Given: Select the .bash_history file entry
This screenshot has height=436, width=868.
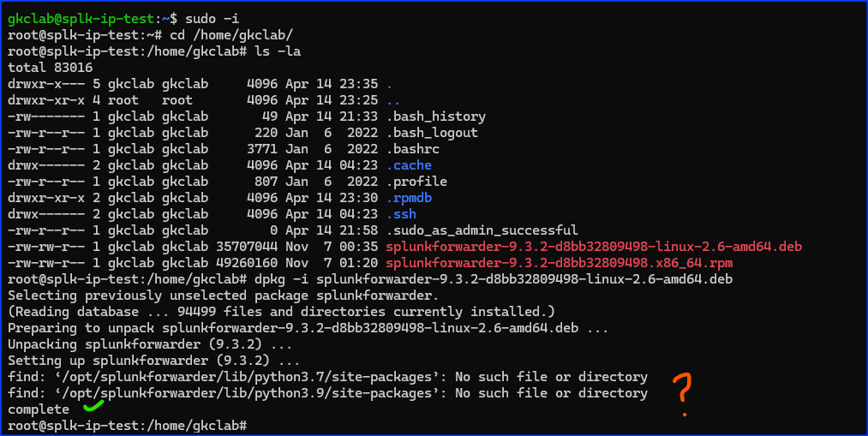Looking at the screenshot, I should [435, 116].
